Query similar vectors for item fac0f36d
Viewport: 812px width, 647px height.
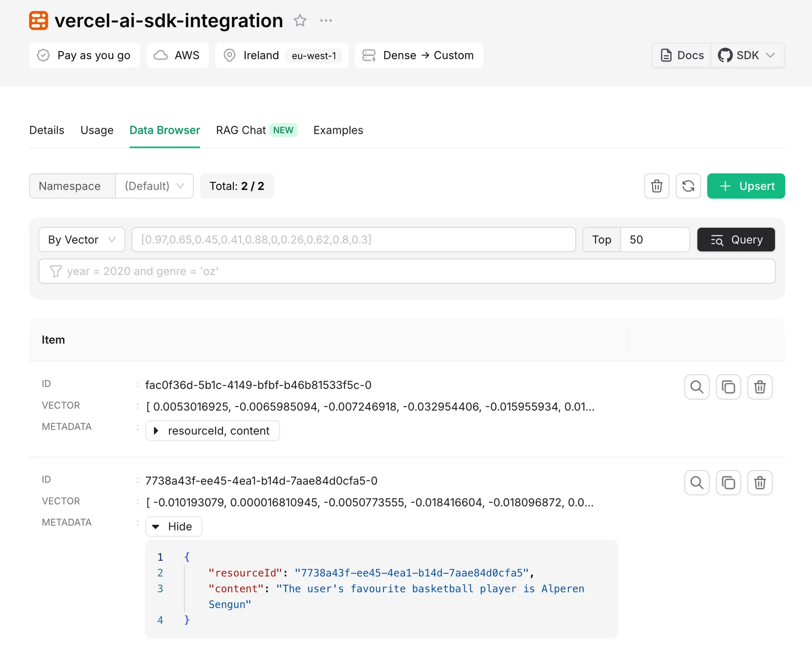click(x=697, y=387)
